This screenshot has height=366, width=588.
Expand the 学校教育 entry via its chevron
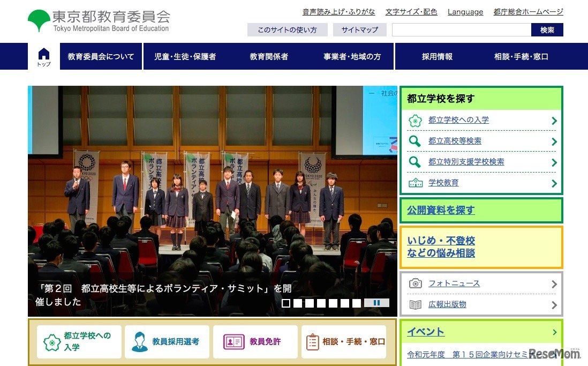(x=554, y=183)
